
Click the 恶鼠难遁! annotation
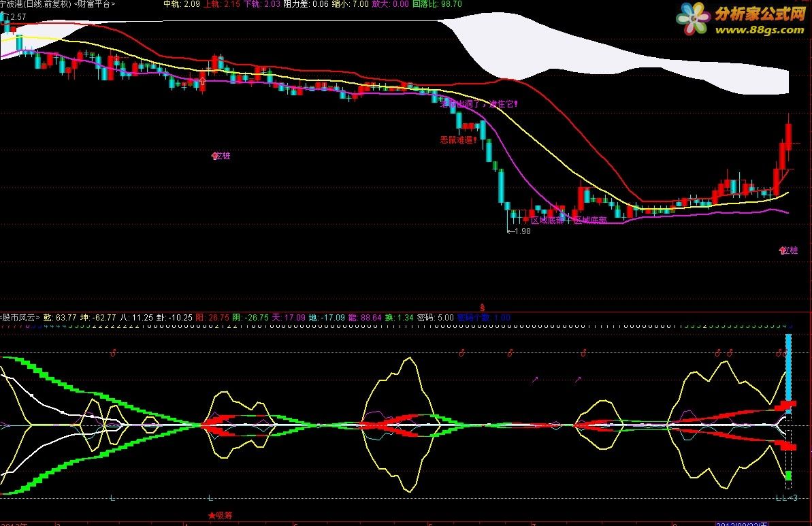(x=458, y=139)
